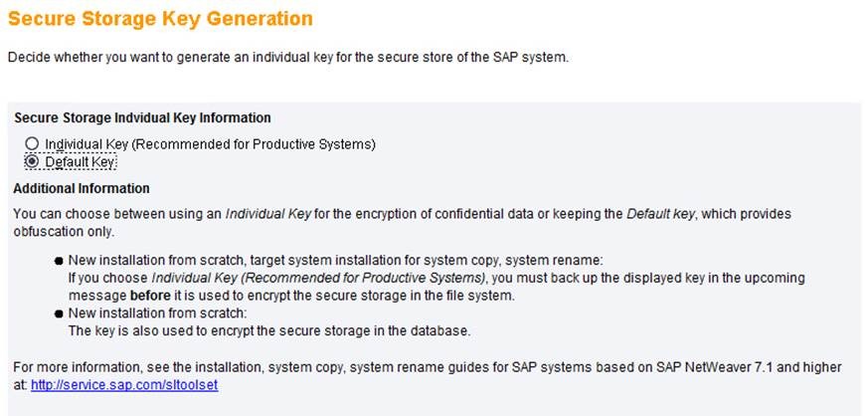The image size is (868, 416).
Task: Click italic 'Individual Key' in the paragraph
Action: click(267, 214)
